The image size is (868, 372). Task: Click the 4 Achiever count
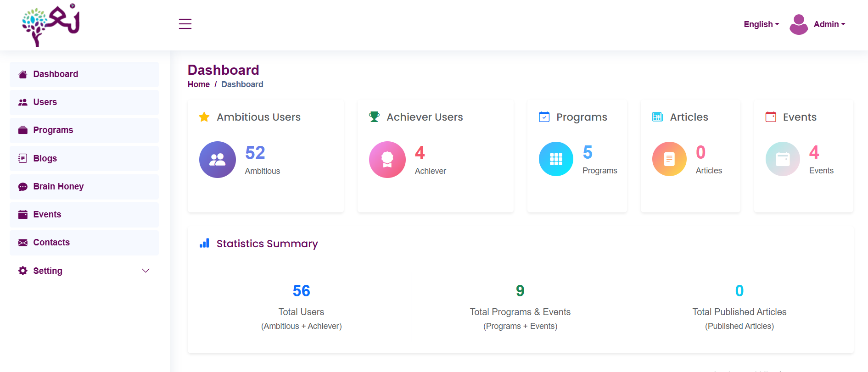[420, 153]
